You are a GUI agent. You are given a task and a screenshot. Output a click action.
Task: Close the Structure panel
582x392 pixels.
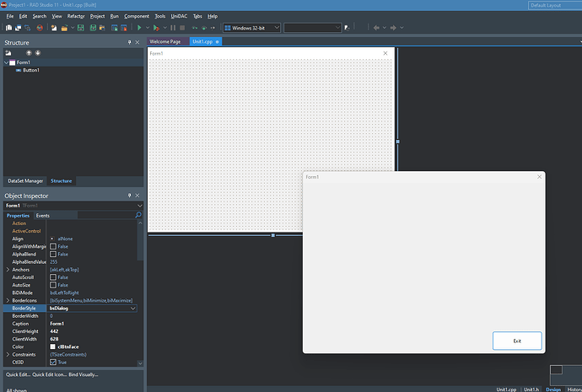137,42
